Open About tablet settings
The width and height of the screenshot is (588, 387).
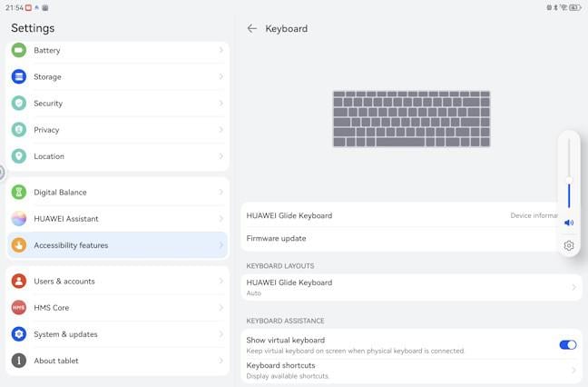point(117,361)
